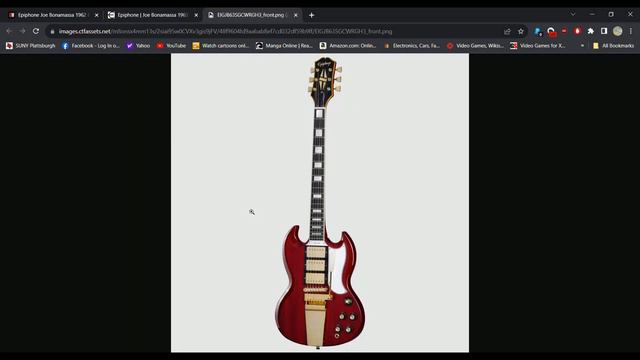
Task: Open SUNY Plattsburgh bookmark
Action: click(31, 46)
